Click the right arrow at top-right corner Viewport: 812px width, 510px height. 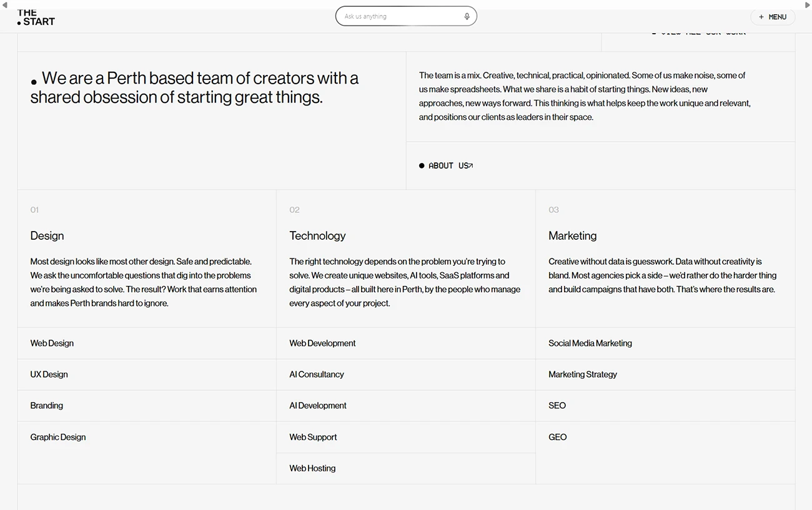[807, 4]
